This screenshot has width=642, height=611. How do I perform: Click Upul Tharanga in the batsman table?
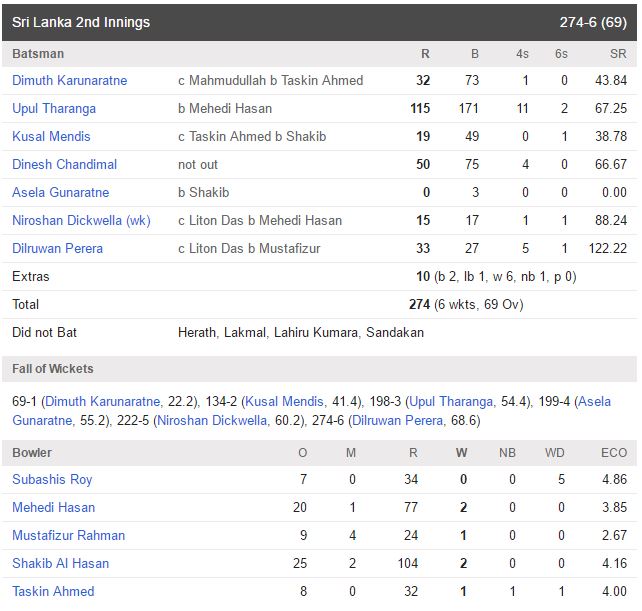click(54, 108)
